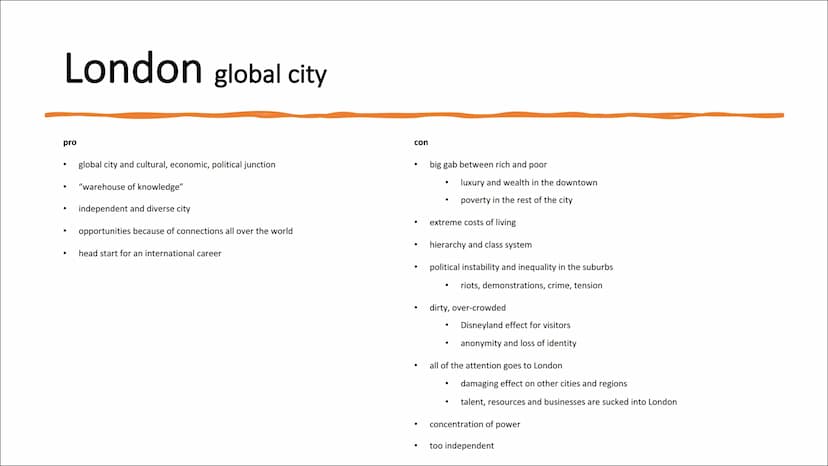The width and height of the screenshot is (828, 466).
Task: Click 'hierarchy and class system' bullet
Action: click(x=481, y=245)
